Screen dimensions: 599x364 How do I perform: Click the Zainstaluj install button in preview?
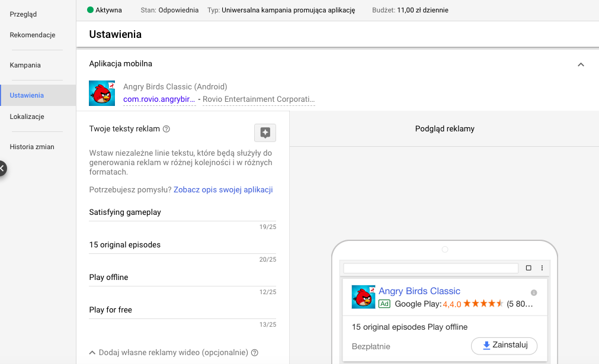tap(504, 346)
